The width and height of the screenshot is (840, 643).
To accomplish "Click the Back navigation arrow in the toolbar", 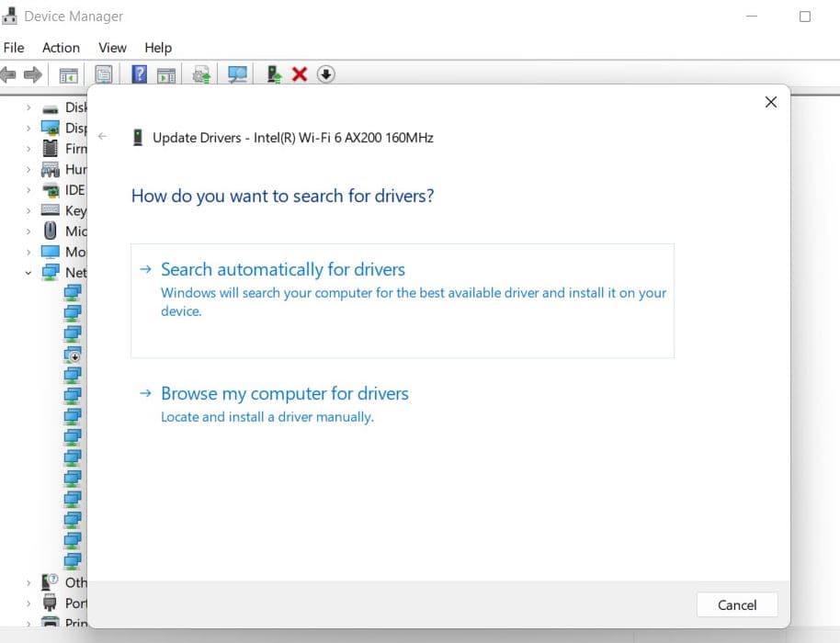I will (x=12, y=74).
